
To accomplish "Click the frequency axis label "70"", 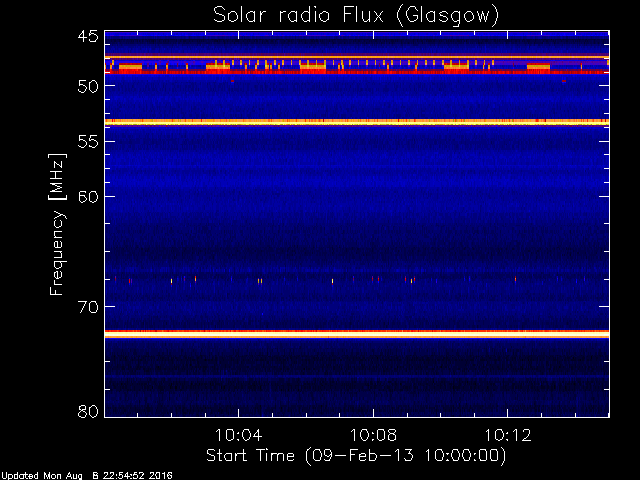I will 88,307.
